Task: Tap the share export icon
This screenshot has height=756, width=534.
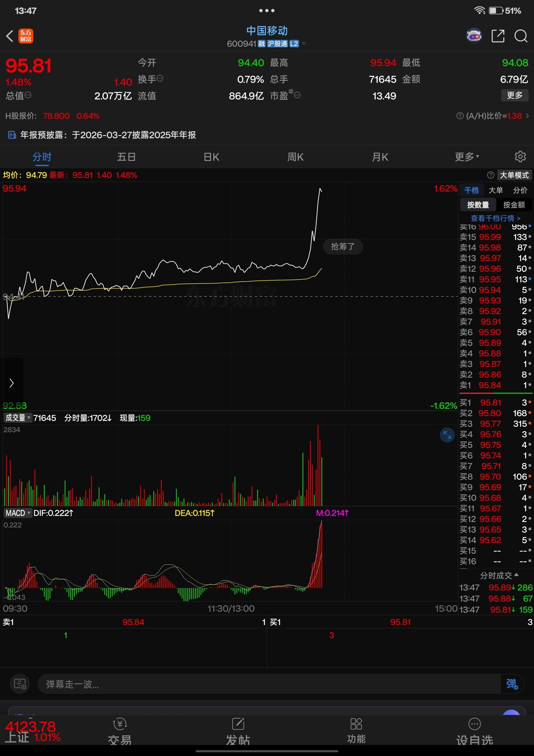Action: tap(497, 36)
